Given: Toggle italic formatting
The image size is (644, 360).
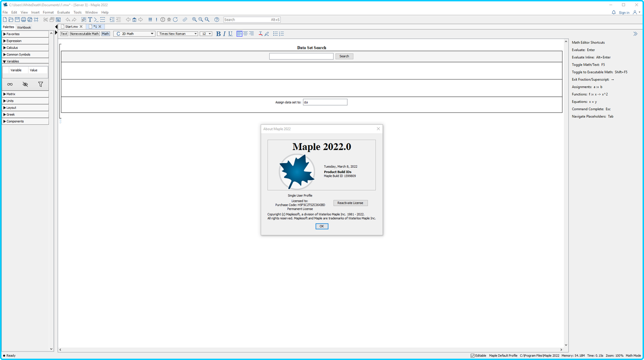Looking at the screenshot, I should pyautogui.click(x=224, y=34).
